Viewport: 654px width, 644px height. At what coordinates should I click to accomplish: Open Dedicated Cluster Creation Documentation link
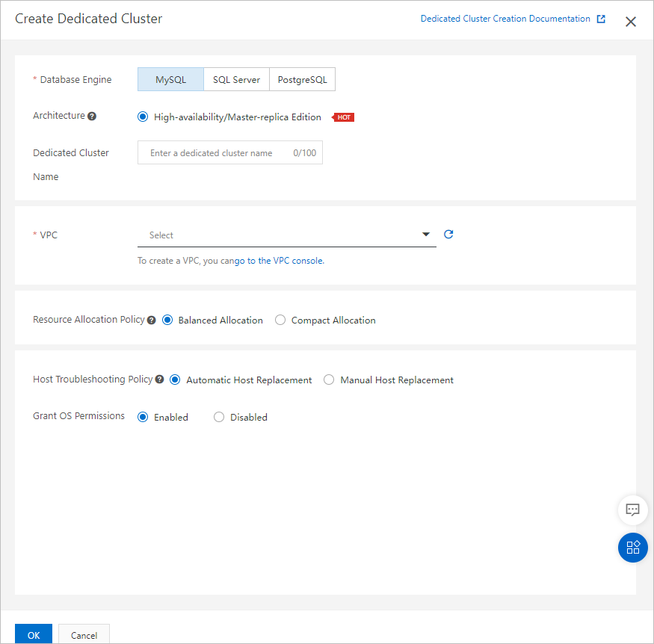505,19
